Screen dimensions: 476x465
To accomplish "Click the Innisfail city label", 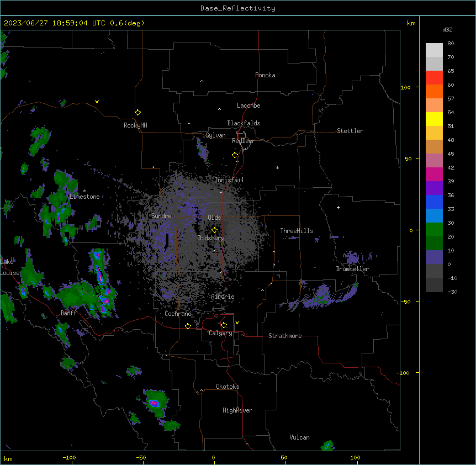I will [229, 180].
